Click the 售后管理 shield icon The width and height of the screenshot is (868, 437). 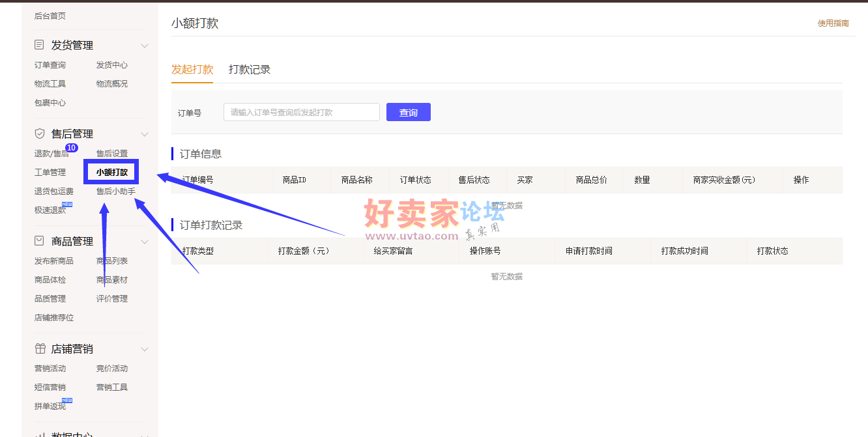pos(40,134)
